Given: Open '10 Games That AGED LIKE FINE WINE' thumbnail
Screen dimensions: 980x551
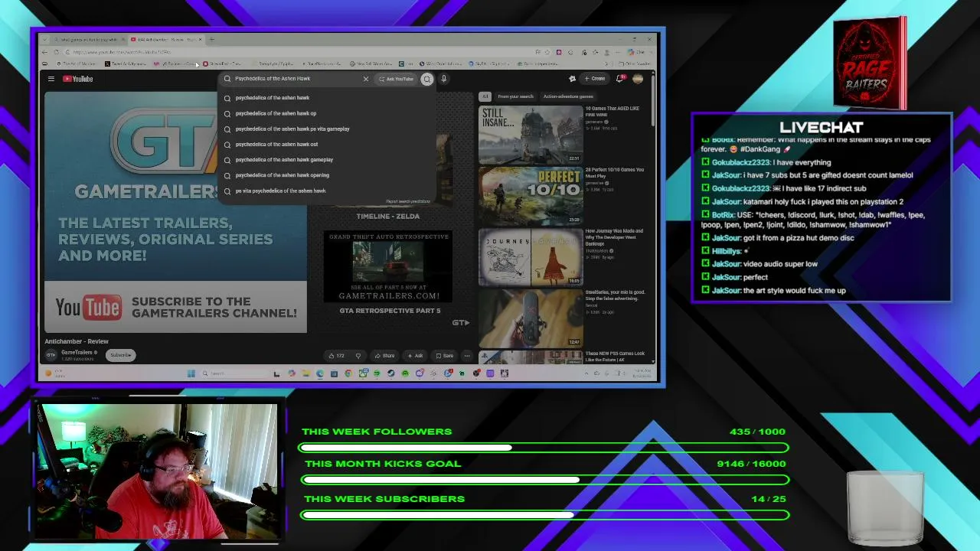Looking at the screenshot, I should [531, 134].
